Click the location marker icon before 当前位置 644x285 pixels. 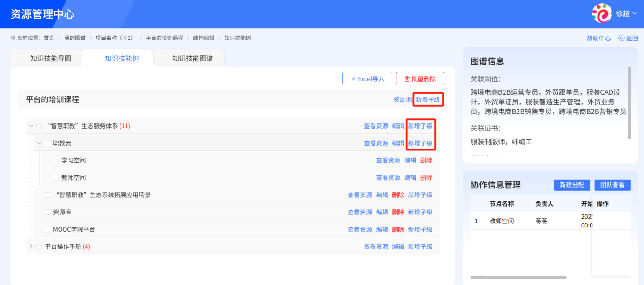12,38
